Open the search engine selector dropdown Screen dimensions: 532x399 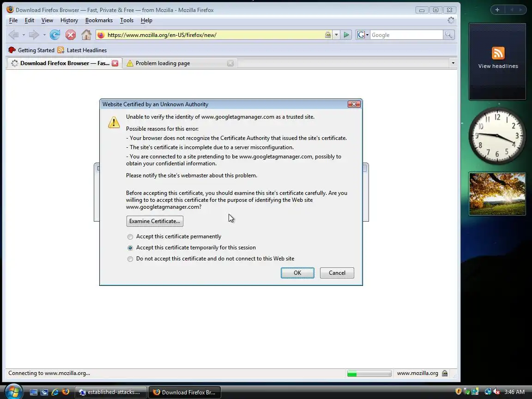coord(363,35)
